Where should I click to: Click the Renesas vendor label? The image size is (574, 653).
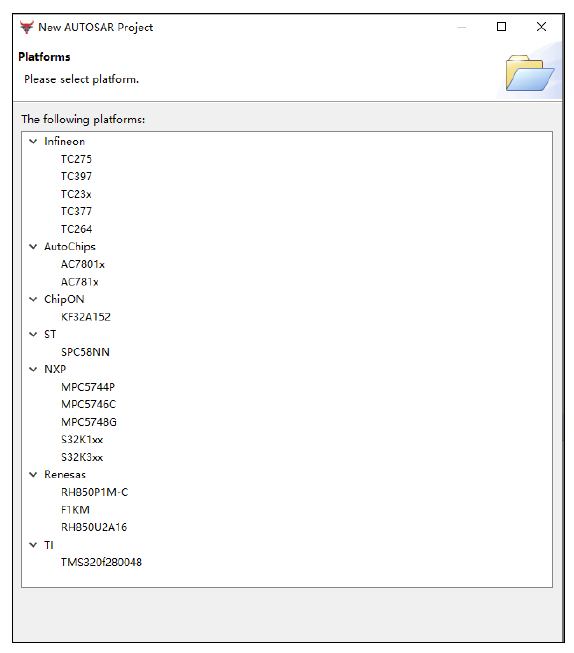click(65, 474)
